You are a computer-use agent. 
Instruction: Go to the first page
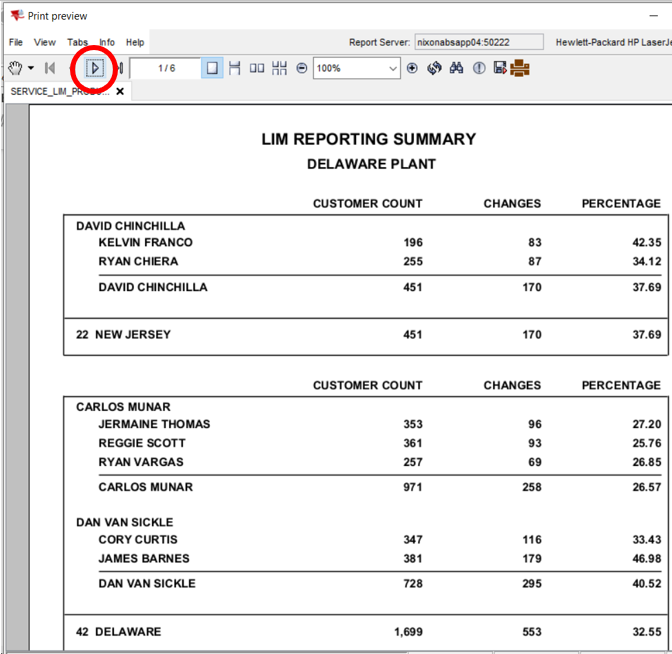[50, 68]
